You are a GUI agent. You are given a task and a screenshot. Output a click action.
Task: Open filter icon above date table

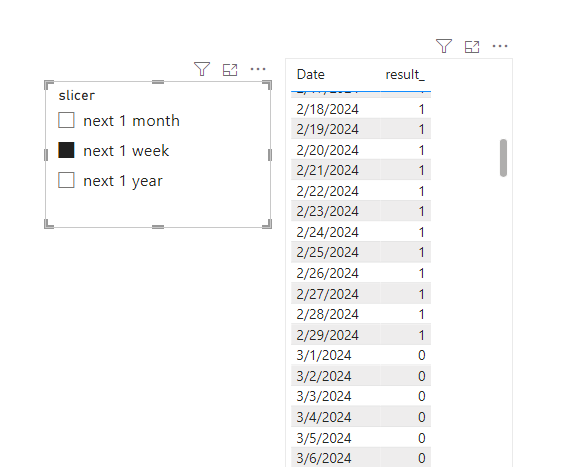444,46
